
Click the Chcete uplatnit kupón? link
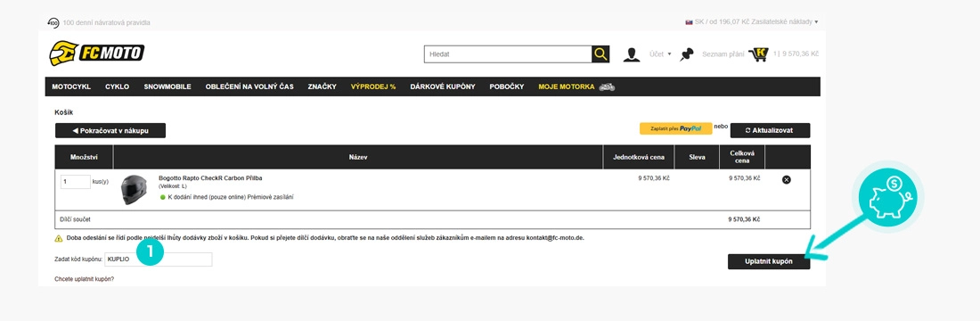coord(85,278)
